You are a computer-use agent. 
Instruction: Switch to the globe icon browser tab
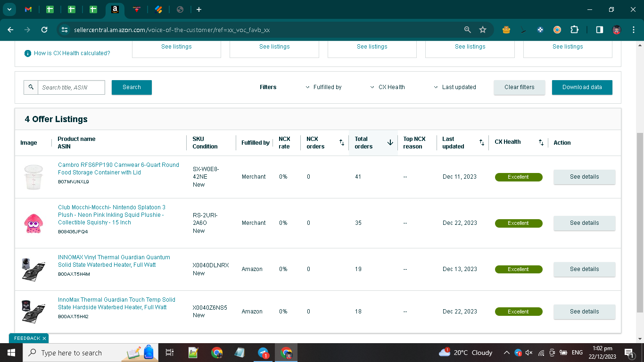[x=180, y=9]
